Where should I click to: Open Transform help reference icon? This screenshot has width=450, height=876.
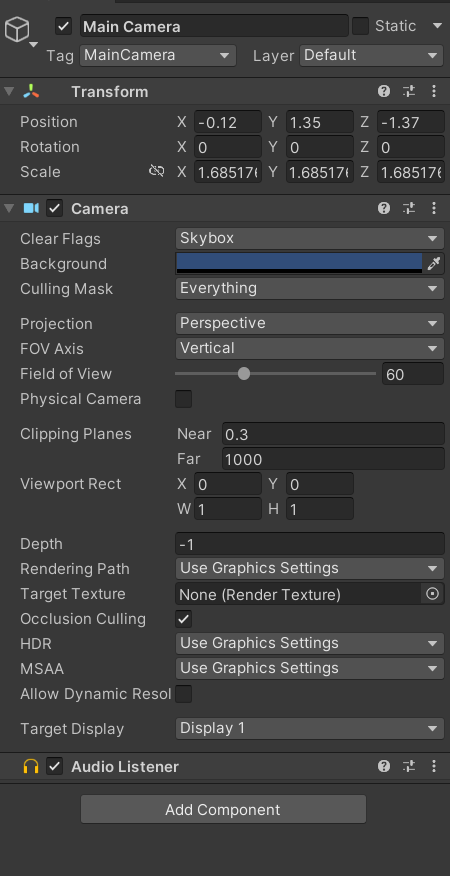383,92
